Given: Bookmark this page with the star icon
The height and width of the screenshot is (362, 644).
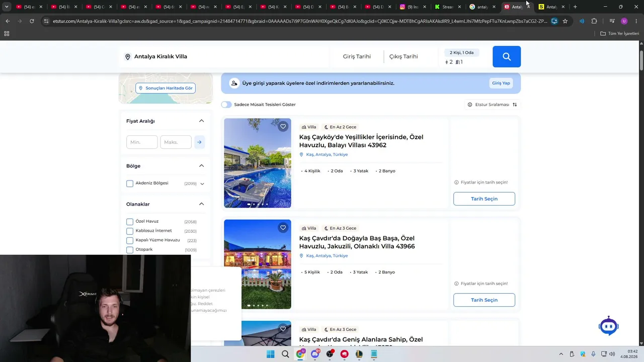Looking at the screenshot, I should (x=565, y=21).
